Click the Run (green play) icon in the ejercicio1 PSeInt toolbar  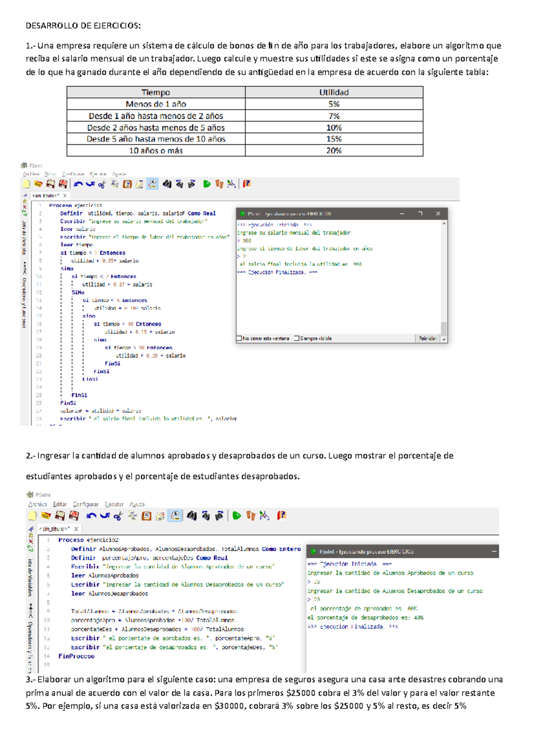click(207, 184)
